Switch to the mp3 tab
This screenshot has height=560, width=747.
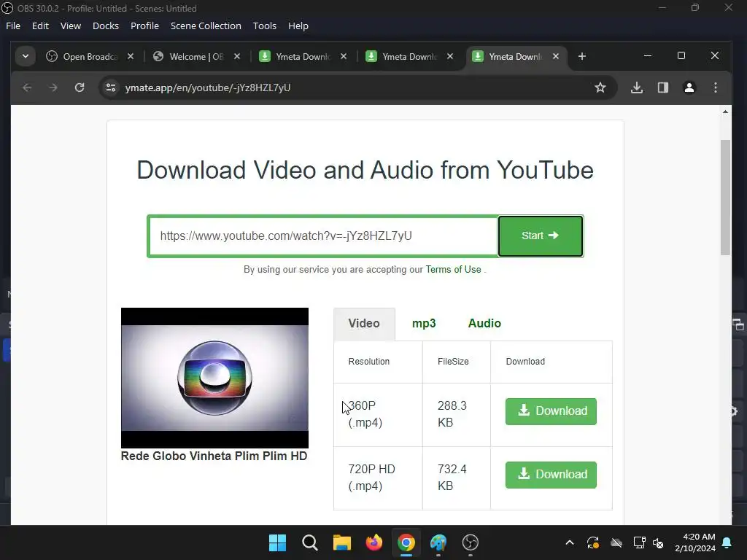click(x=424, y=323)
